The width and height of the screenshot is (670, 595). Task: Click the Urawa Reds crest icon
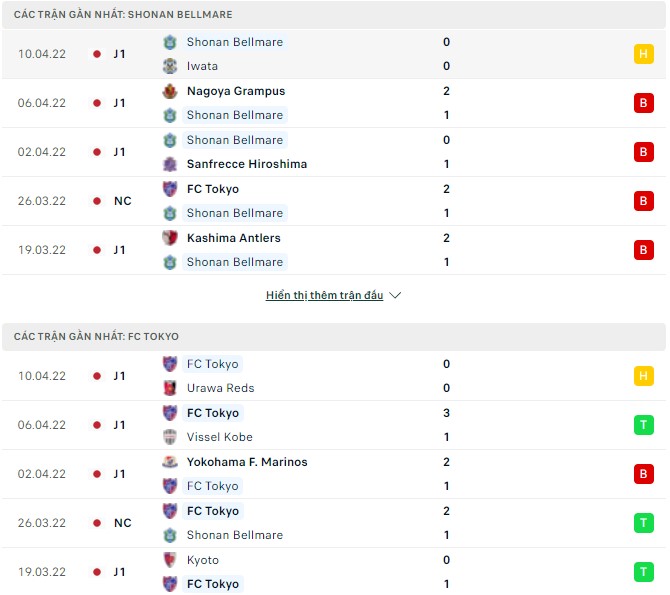coord(170,388)
